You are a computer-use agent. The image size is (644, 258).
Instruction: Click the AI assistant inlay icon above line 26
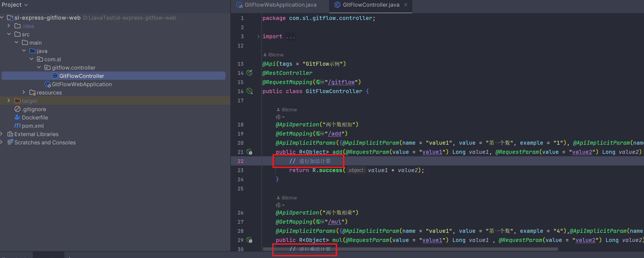coord(278,205)
